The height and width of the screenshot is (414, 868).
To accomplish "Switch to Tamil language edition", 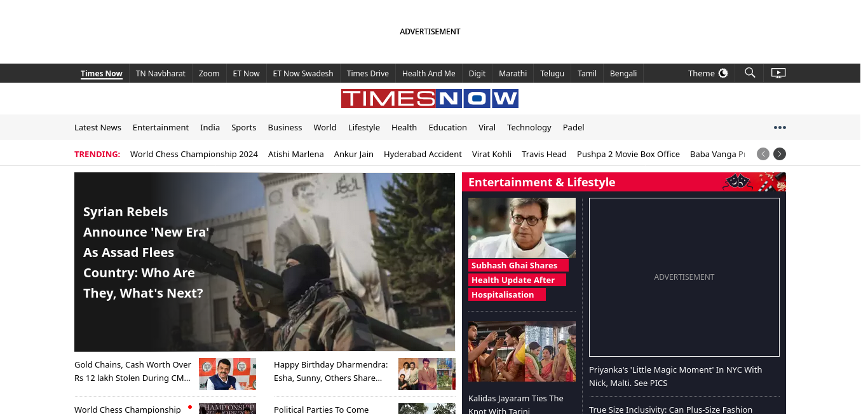I will [587, 73].
